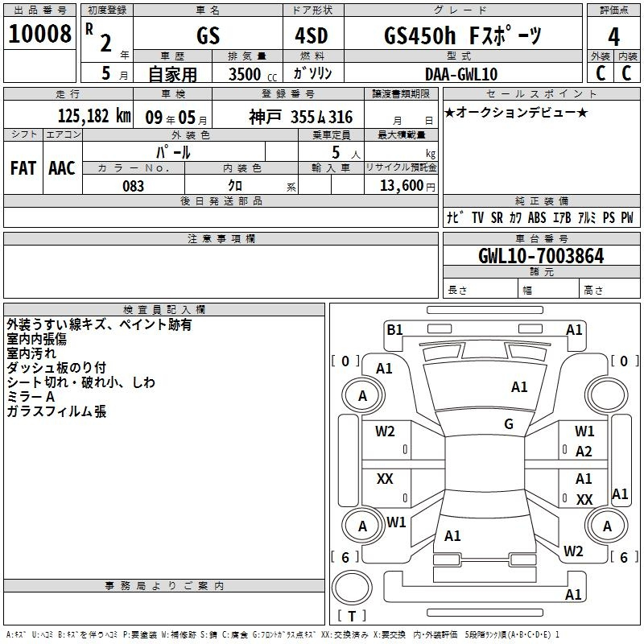Select the color number 083 cell

pyautogui.click(x=134, y=186)
